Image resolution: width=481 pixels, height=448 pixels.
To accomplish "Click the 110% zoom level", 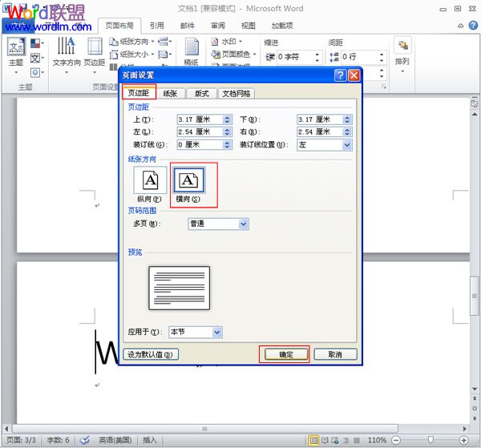I will 377,440.
